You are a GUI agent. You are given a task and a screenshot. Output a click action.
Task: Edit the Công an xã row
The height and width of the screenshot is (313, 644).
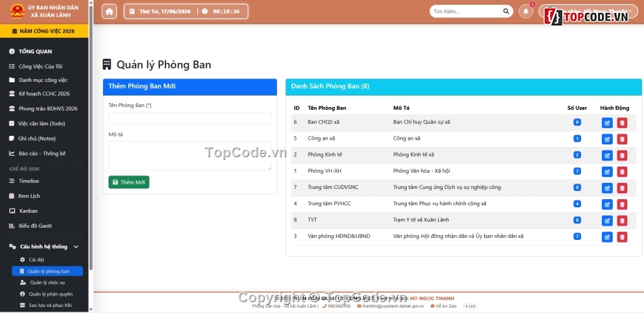click(607, 139)
